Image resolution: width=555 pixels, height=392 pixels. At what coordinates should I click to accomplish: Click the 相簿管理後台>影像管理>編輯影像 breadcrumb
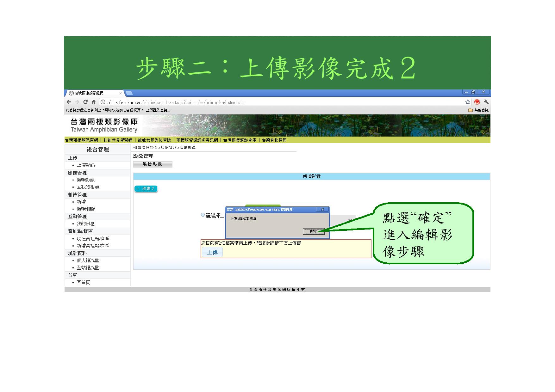pyautogui.click(x=164, y=148)
